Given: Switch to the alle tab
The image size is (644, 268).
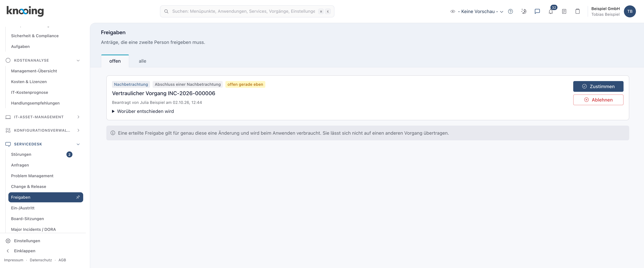Looking at the screenshot, I should 143,61.
